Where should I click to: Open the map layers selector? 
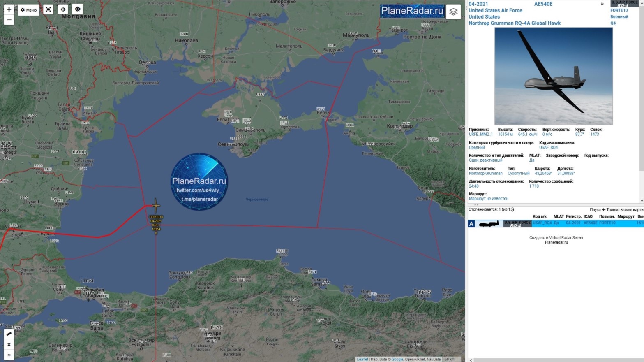pos(453,12)
